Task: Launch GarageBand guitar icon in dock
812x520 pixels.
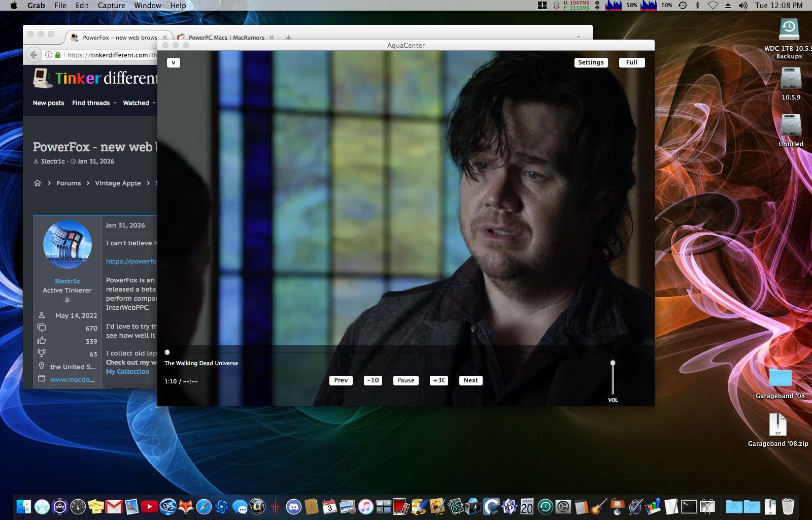Action: [599, 506]
